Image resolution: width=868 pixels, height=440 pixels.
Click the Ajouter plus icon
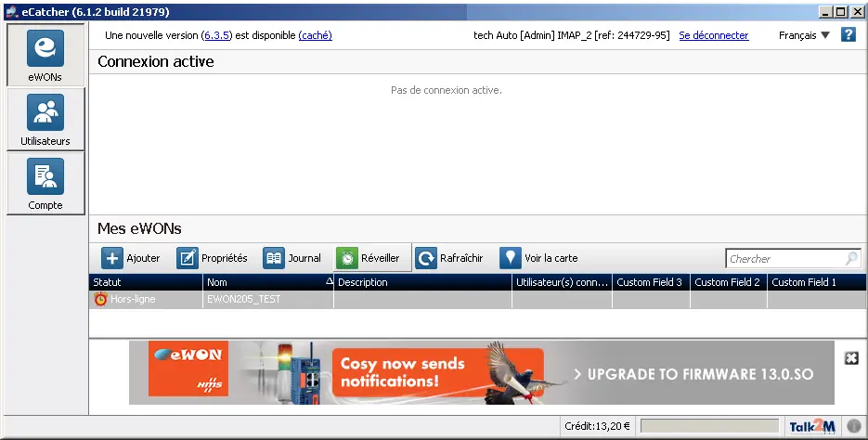pyautogui.click(x=111, y=258)
